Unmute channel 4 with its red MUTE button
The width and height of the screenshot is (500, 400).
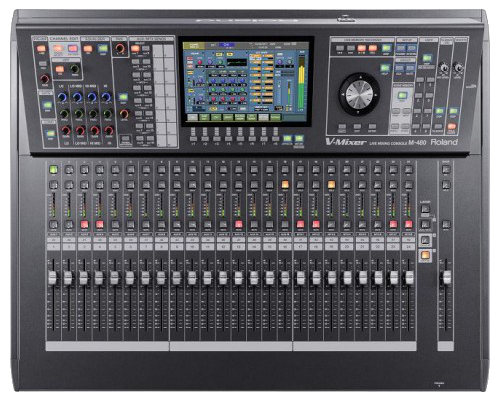coord(99,224)
